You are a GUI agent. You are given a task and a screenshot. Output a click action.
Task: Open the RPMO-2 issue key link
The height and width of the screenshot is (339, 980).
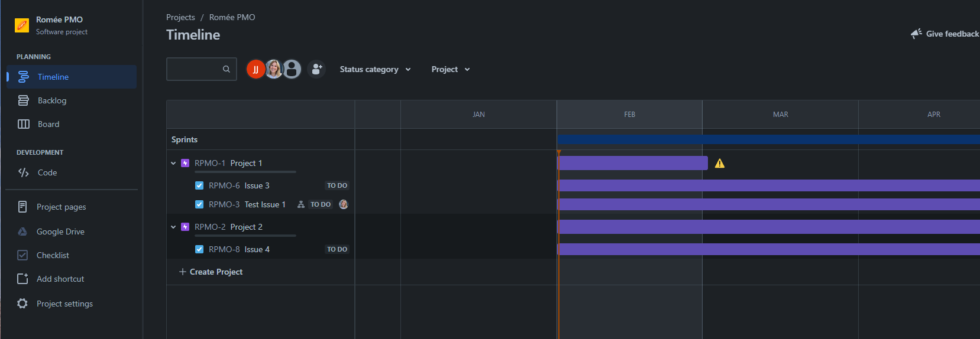[210, 227]
